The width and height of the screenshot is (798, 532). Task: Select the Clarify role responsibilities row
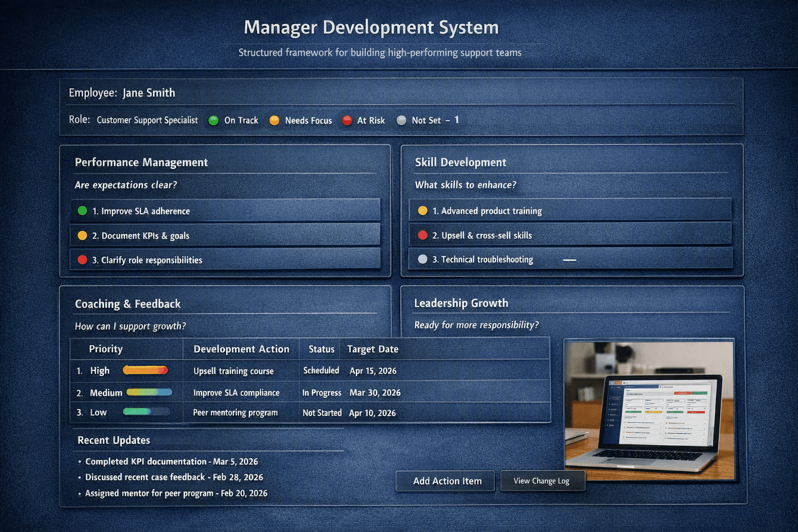coord(225,259)
